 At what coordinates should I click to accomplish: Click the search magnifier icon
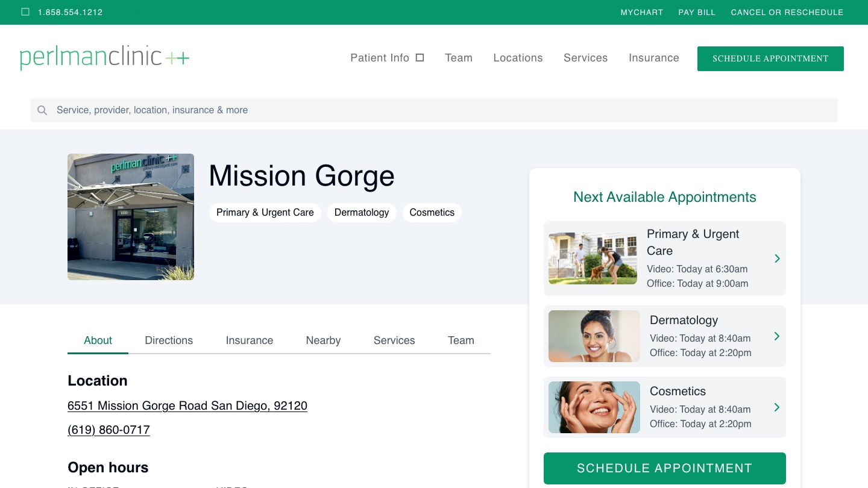click(x=42, y=110)
